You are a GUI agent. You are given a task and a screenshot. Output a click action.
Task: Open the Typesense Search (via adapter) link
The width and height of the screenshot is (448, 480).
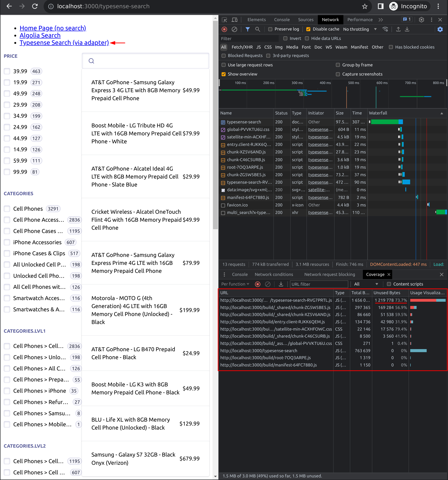[x=64, y=43]
